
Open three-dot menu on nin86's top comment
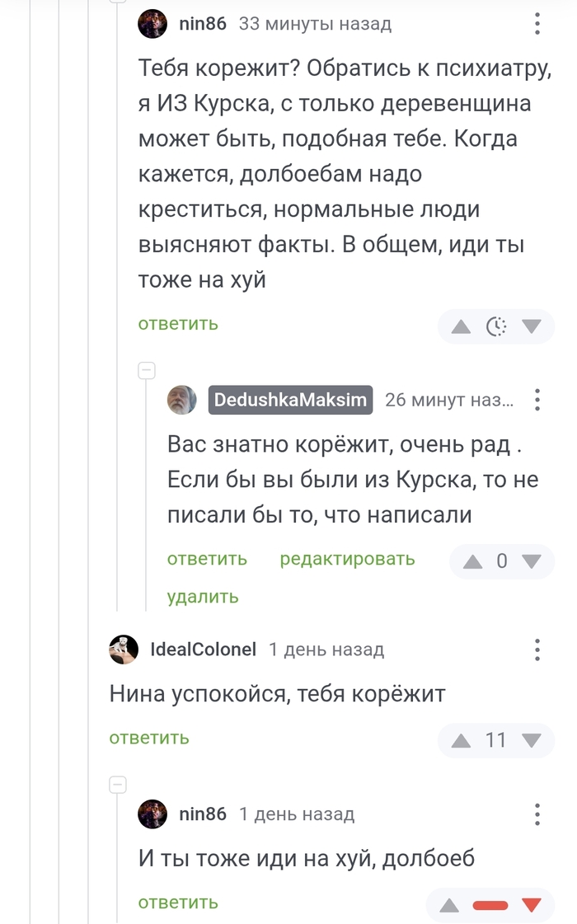tap(537, 24)
